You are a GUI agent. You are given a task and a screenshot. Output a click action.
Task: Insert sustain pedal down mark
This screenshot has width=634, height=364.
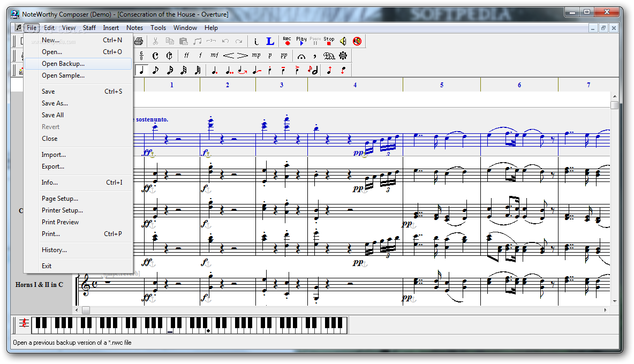point(329,56)
